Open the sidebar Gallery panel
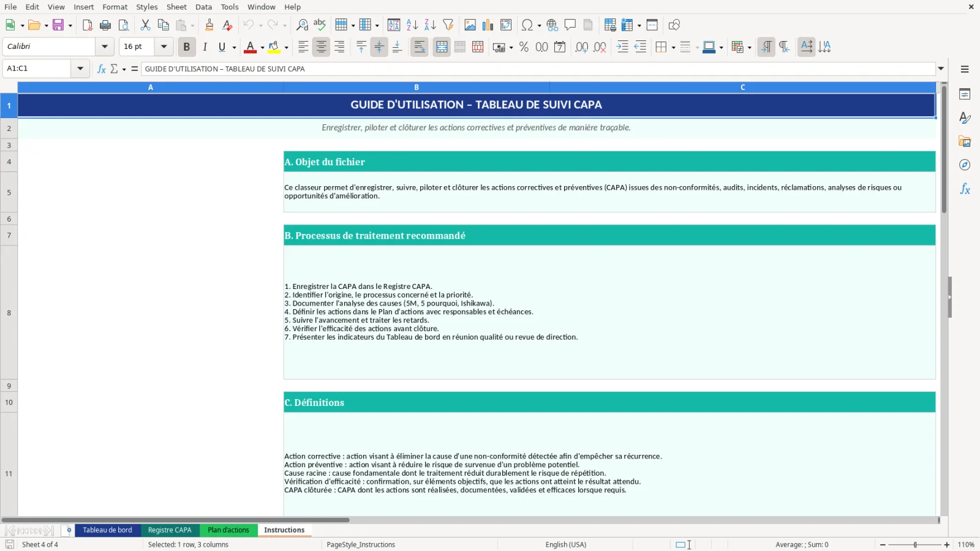 [965, 141]
